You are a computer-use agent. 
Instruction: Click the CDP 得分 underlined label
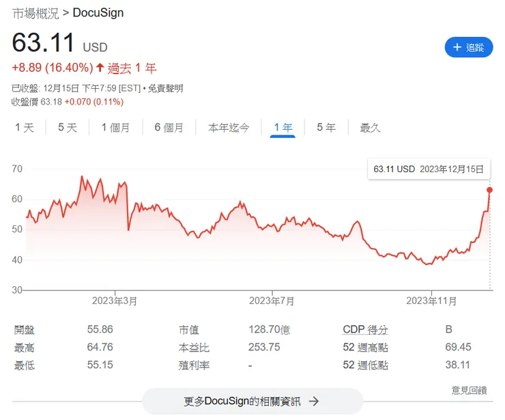tap(365, 329)
